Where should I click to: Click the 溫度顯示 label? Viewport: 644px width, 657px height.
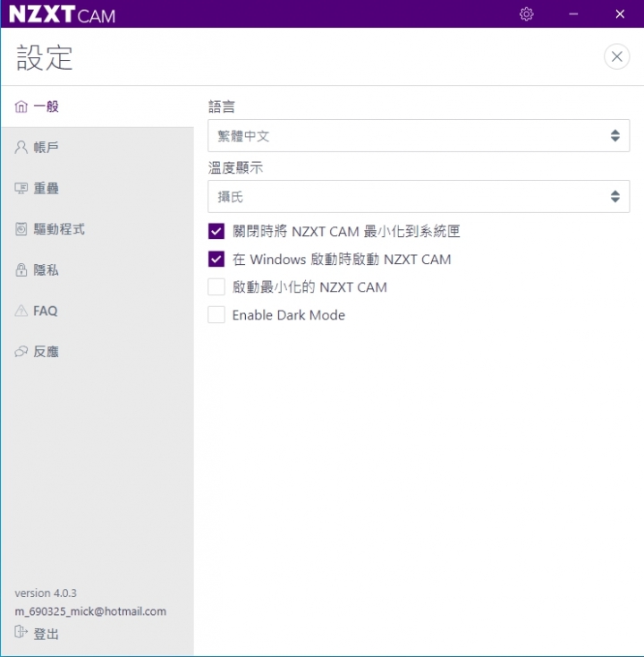(x=235, y=167)
